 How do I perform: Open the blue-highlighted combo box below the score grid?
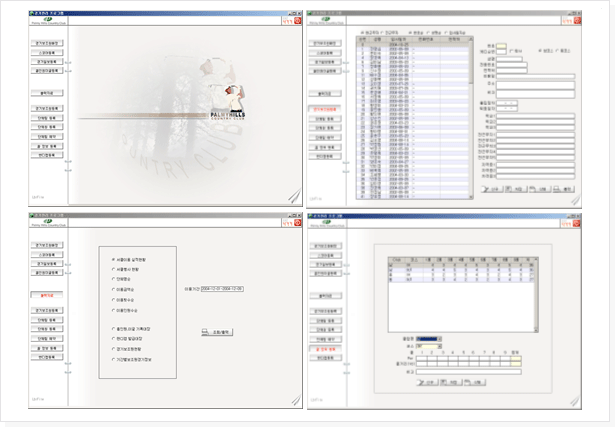[x=430, y=339]
